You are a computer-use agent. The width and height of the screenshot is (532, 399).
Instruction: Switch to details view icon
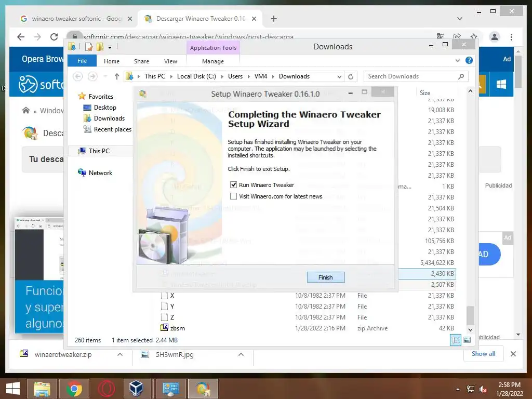tap(456, 340)
